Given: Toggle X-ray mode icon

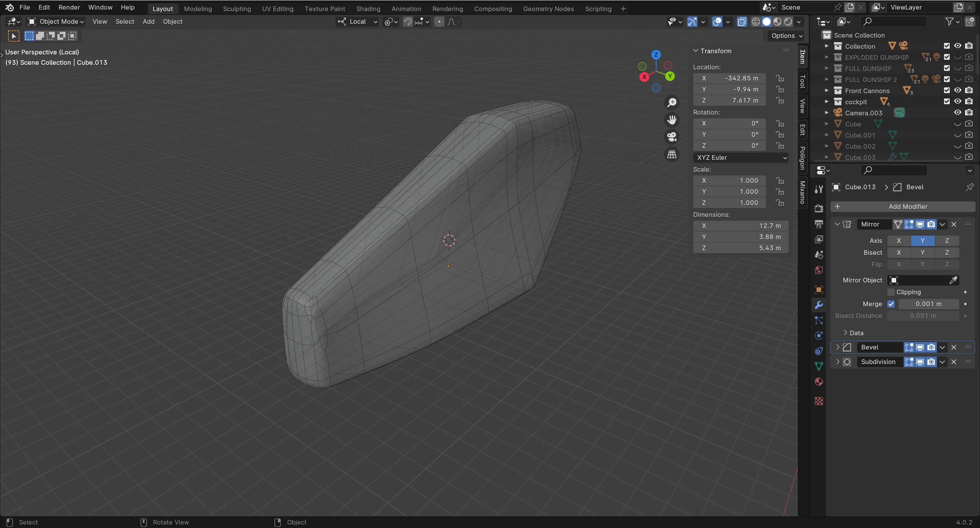Looking at the screenshot, I should coord(742,22).
